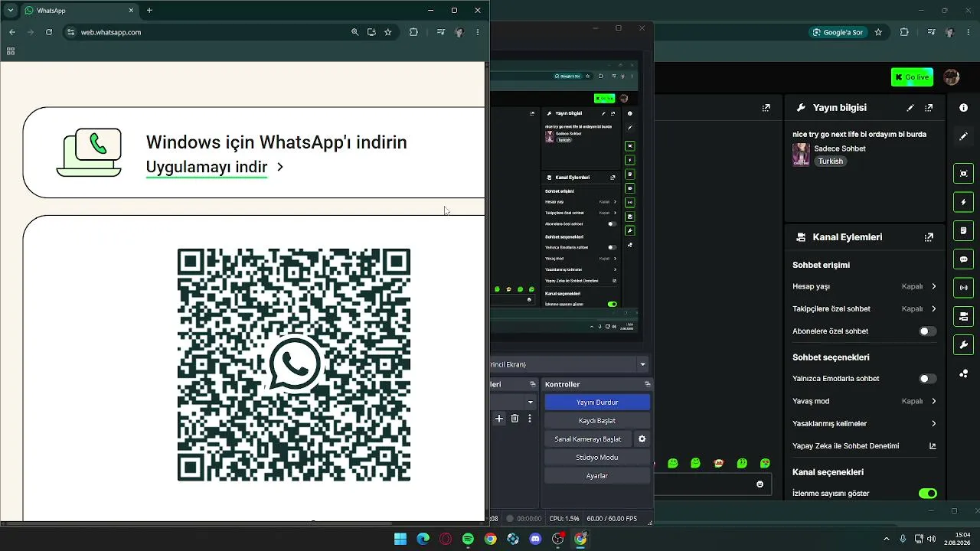Click Google'a Sor in the Kick browser window
The width and height of the screenshot is (980, 551).
(x=838, y=32)
